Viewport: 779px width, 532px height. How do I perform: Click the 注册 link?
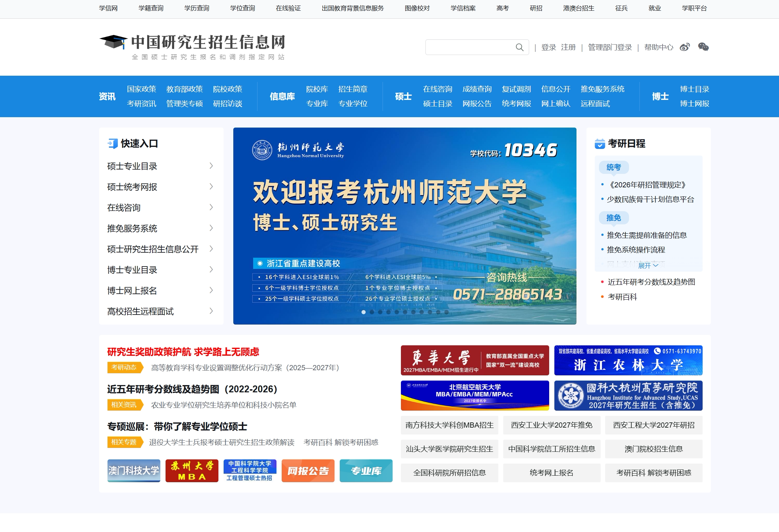pyautogui.click(x=568, y=47)
